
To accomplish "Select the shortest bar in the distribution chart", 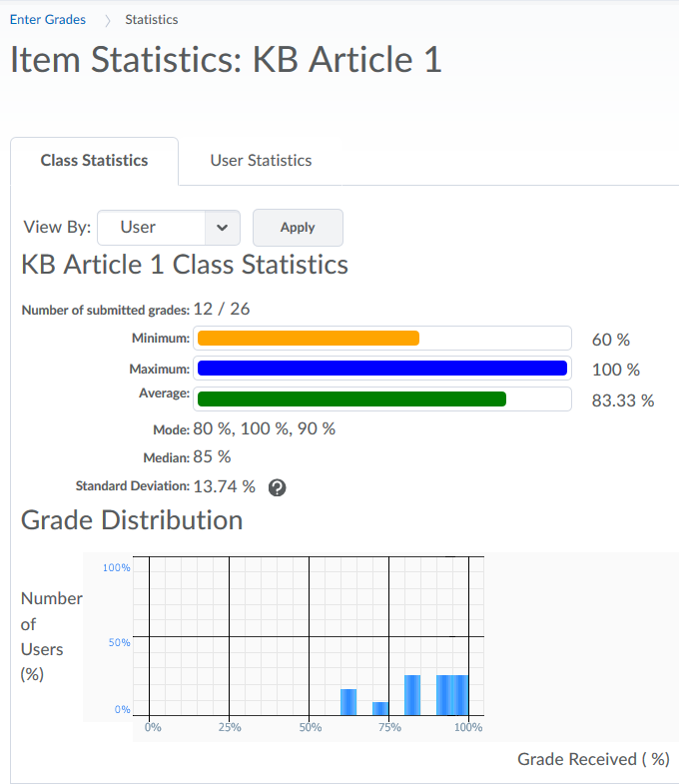I will click(380, 708).
